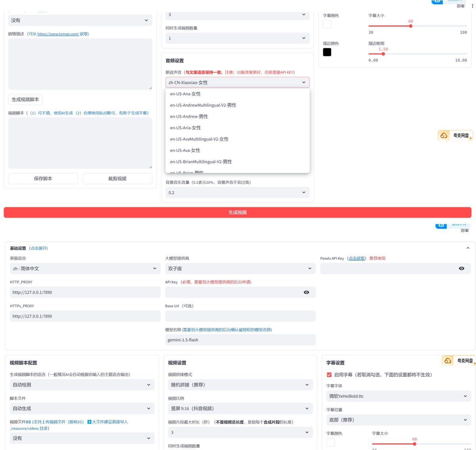The height and width of the screenshot is (450, 476).
Task: Open the tvmao.com link
Action: coord(58,34)
